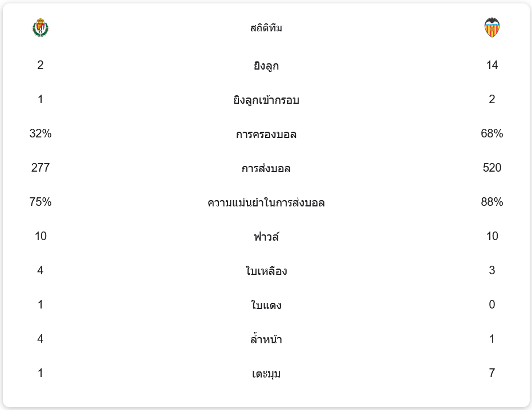Click the ใบแดง red cards label
This screenshot has height=410, width=532.
266,305
